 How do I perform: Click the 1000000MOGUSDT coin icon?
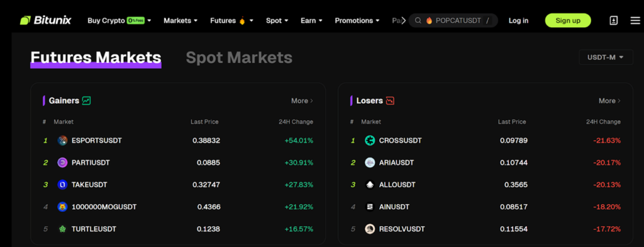coord(62,207)
